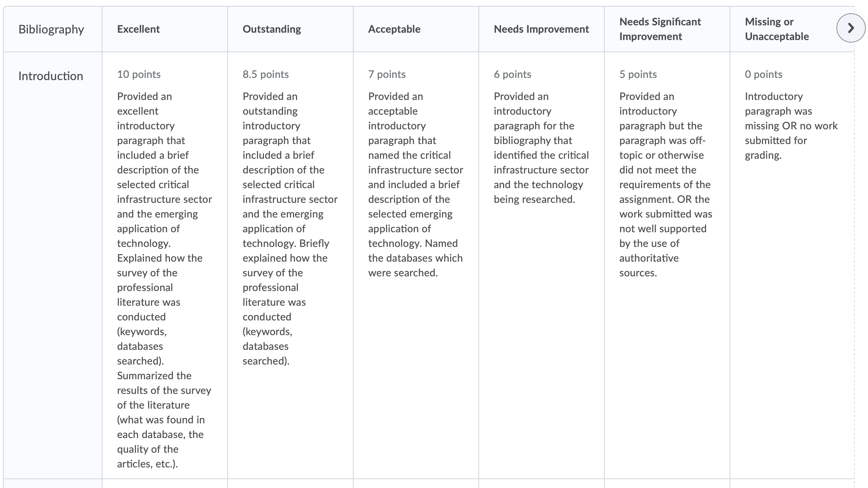This screenshot has width=868, height=488.
Task: Choose the 0 points Missing cell
Action: 792,265
